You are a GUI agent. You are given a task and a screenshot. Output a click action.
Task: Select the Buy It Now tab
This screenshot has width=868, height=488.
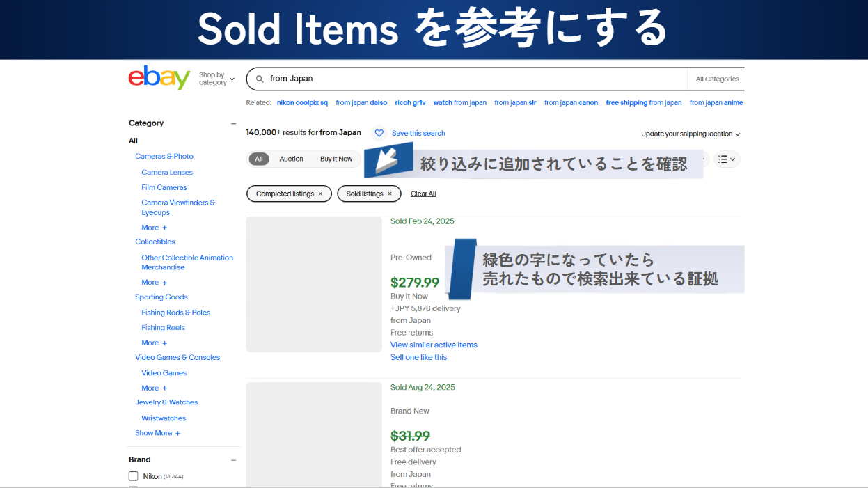pos(336,159)
